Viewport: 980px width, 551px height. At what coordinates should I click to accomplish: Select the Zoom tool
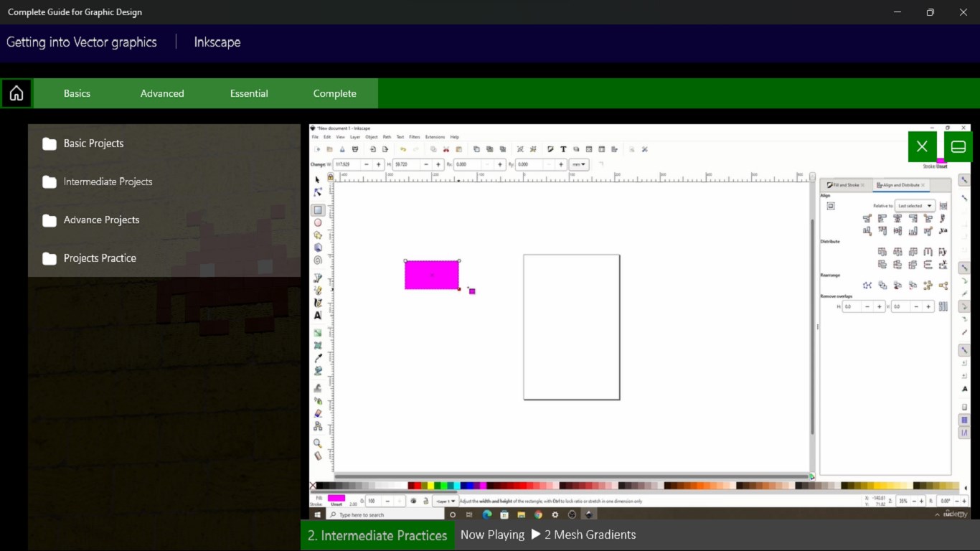tap(318, 443)
